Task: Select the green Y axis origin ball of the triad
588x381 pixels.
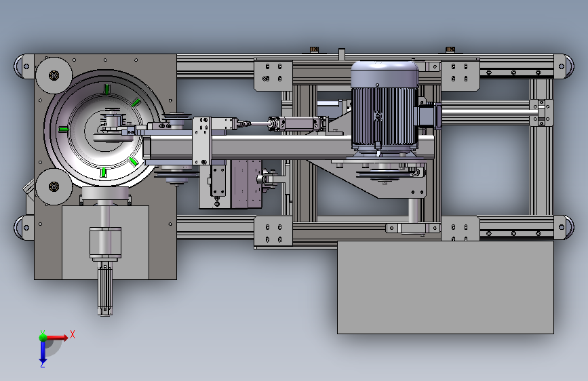Action: coord(43,337)
